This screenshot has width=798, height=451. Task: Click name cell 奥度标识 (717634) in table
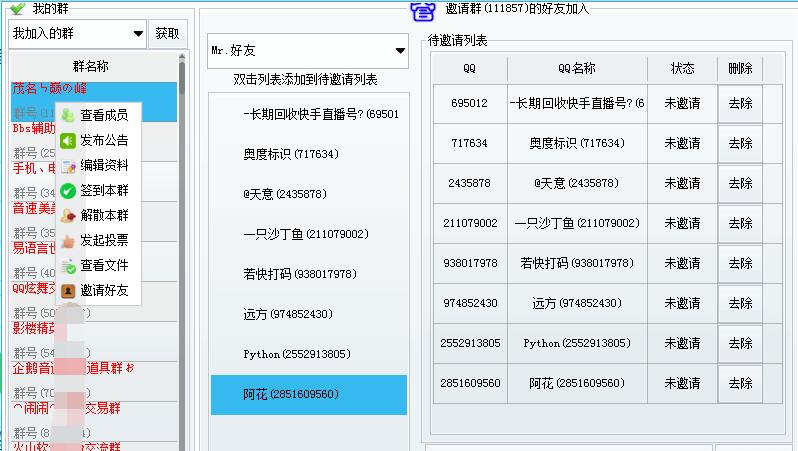coord(577,144)
